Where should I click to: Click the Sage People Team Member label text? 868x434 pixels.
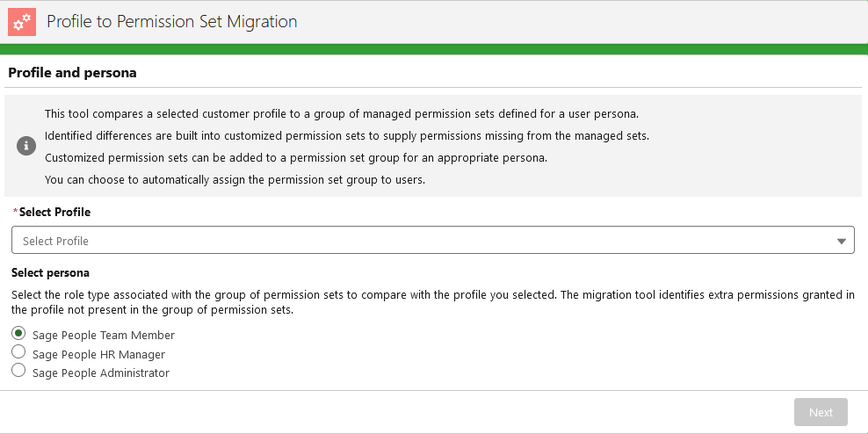104,336
